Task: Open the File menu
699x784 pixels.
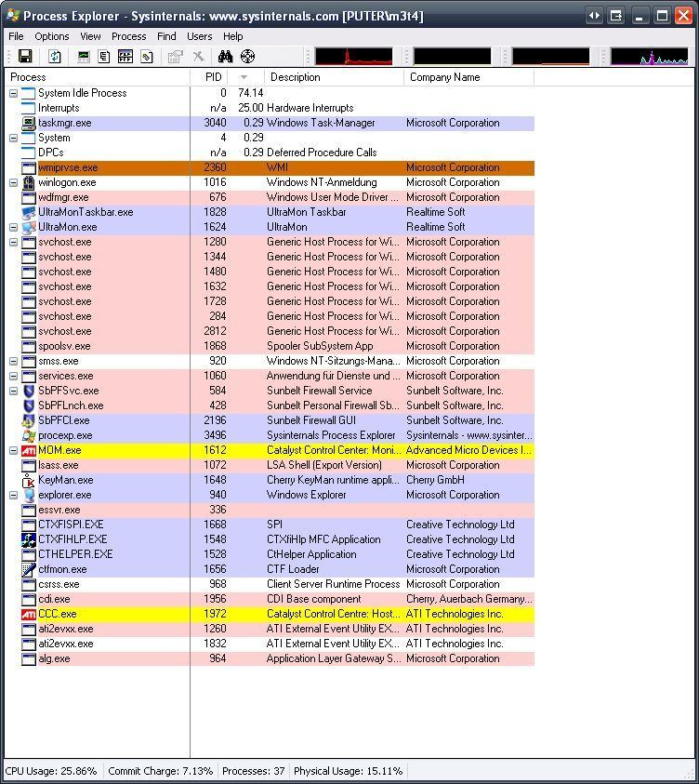Action: (16, 36)
